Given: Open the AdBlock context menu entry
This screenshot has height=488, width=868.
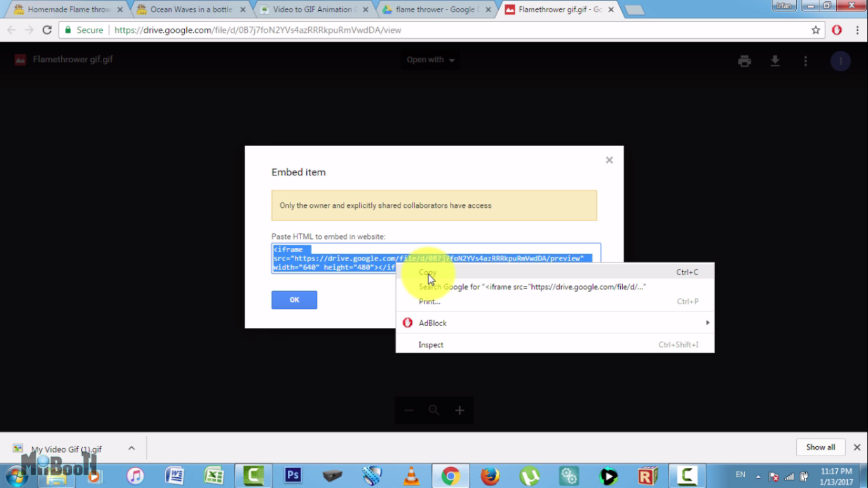Looking at the screenshot, I should [x=555, y=323].
